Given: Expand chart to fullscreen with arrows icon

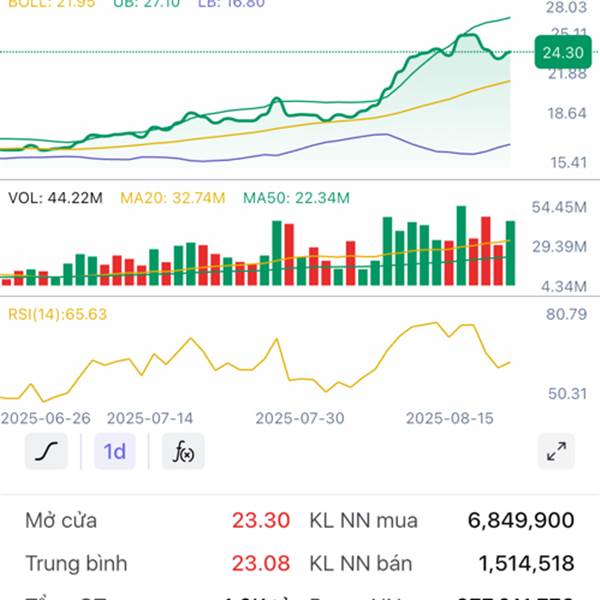Looking at the screenshot, I should [556, 451].
